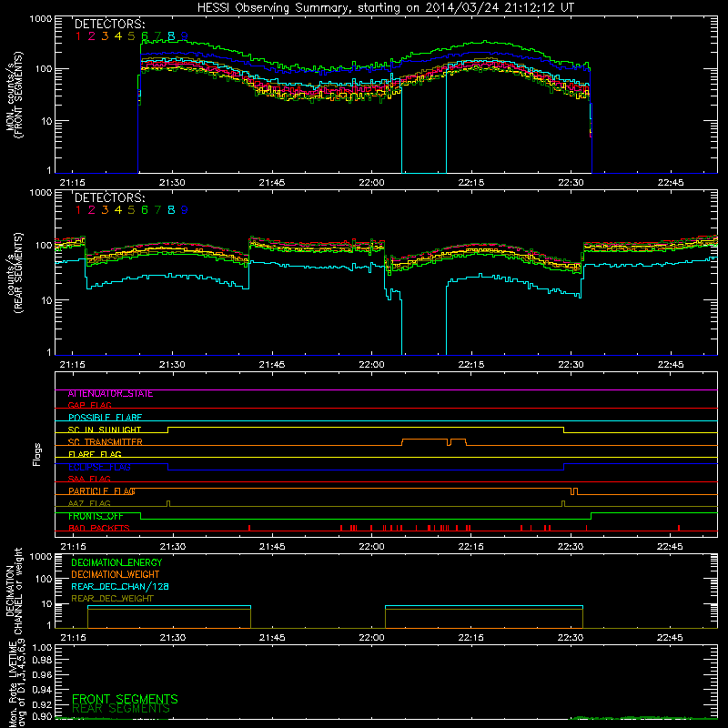Viewport: 728px width, 728px height.
Task: Select olive detector 5 in front segments legend
Action: 131,35
